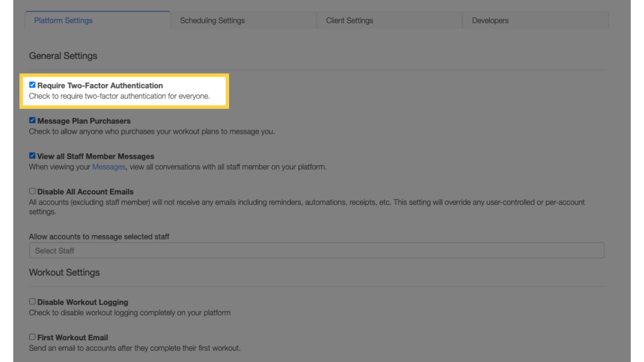Click the Allow accounts to message selected staff label
Viewport: 644px width, 362px height.
pyautogui.click(x=99, y=237)
